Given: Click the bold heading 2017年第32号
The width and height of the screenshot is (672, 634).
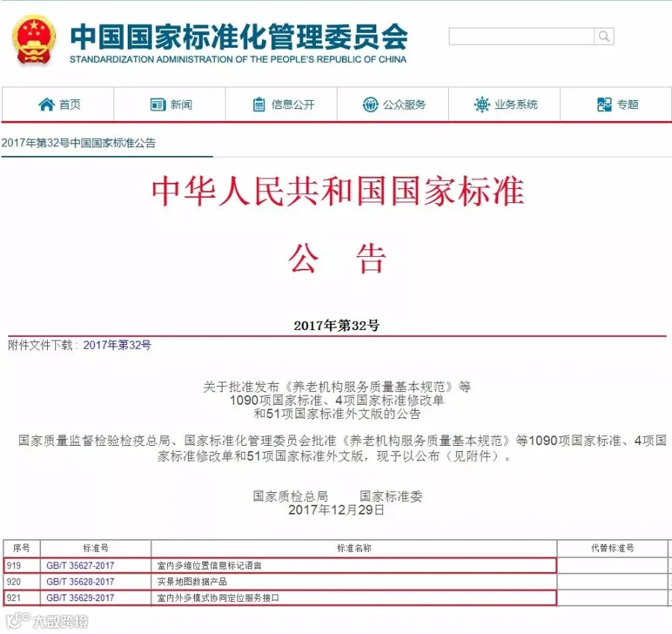Looking at the screenshot, I should pyautogui.click(x=337, y=326).
